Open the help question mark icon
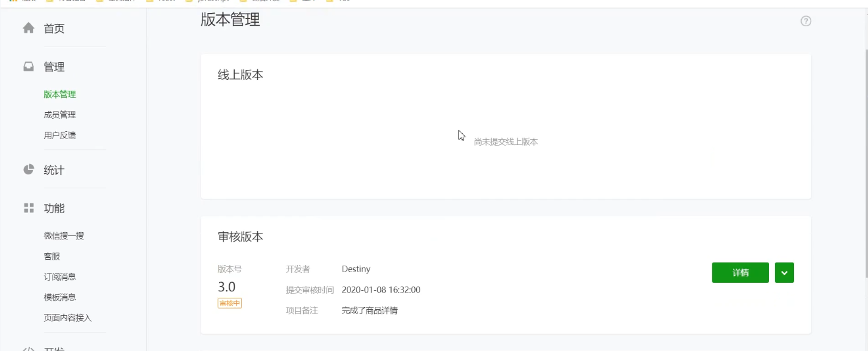 [805, 21]
